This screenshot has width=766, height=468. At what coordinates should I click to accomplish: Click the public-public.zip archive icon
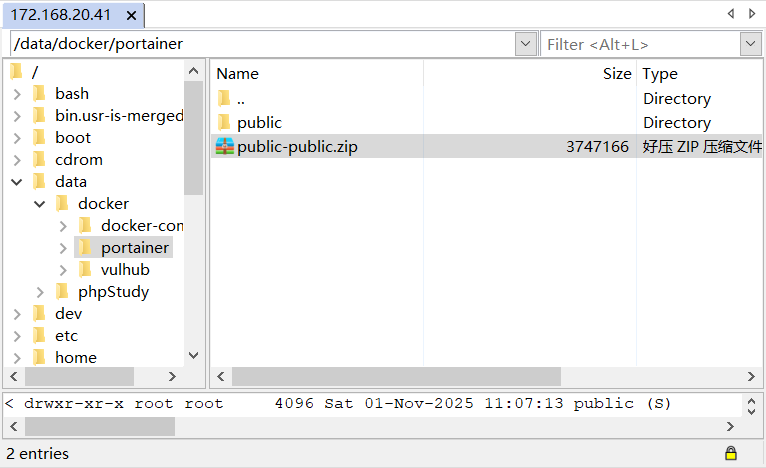[225, 146]
